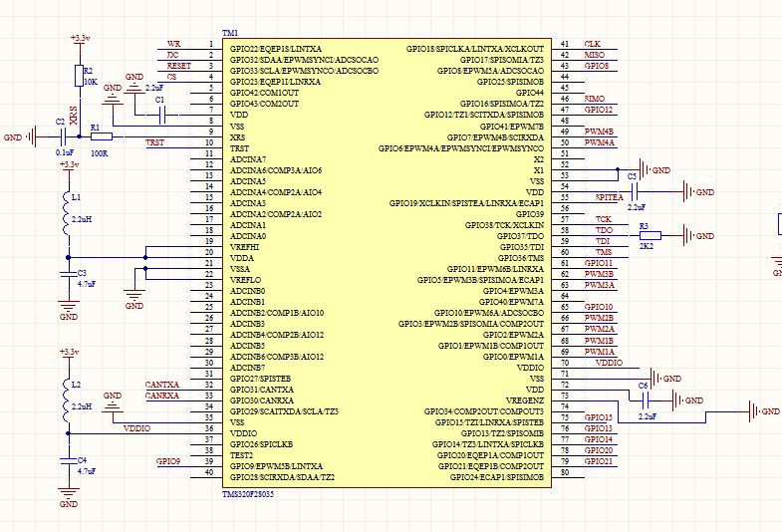This screenshot has width=782, height=532.
Task: Select capacitor C1 symbol near VDD pin
Action: coord(161,116)
